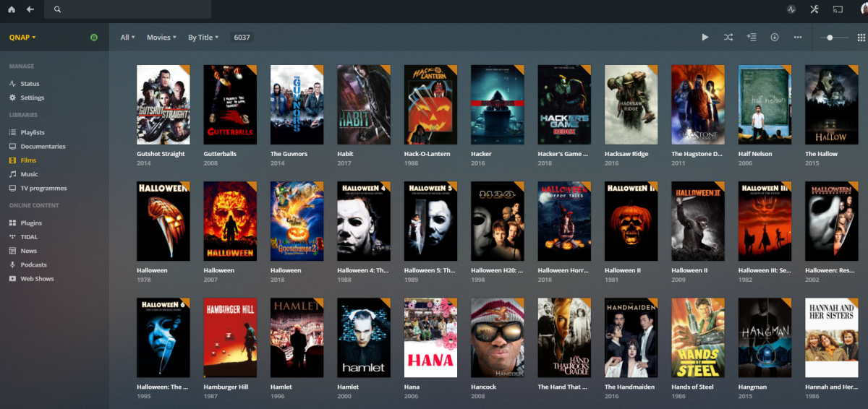Focus the search field at top
The image size is (868, 409).
point(127,9)
